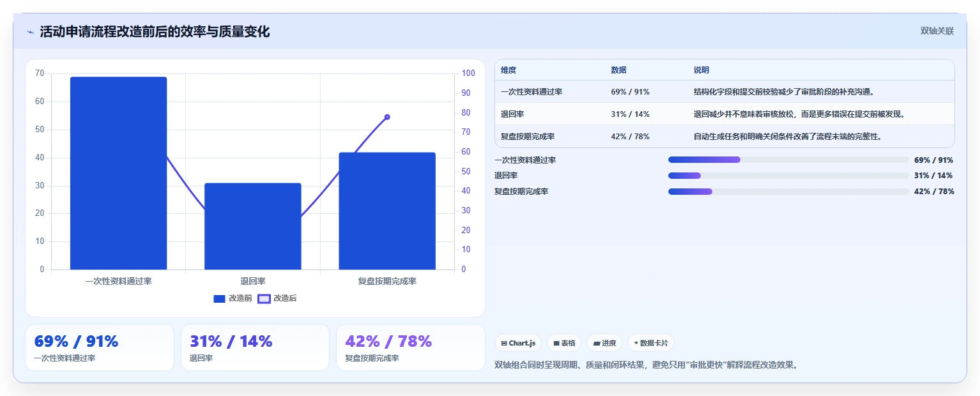Click the 一次性资料通过率 table row cell
This screenshot has height=396, width=980.
(x=532, y=92)
